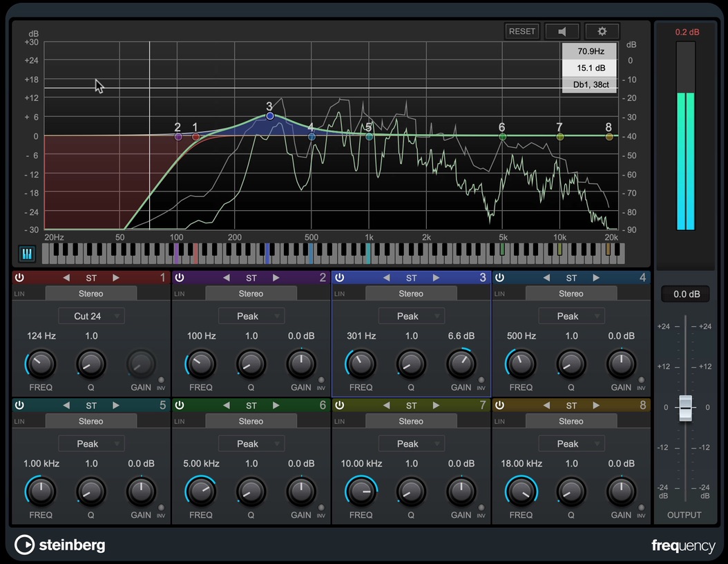The height and width of the screenshot is (564, 728).
Task: Select band 8 Stereo tab
Action: click(x=571, y=422)
